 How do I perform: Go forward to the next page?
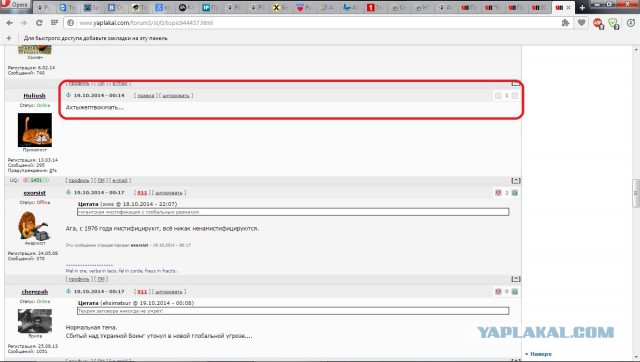[x=24, y=23]
